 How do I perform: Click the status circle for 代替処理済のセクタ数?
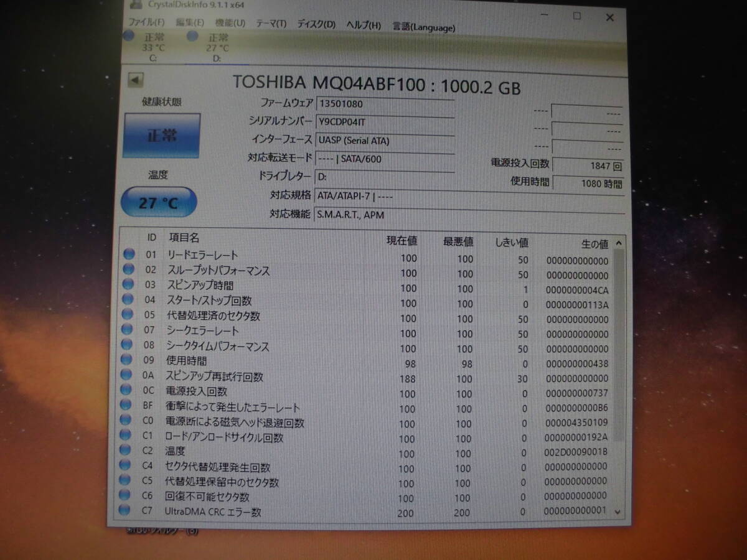[128, 314]
